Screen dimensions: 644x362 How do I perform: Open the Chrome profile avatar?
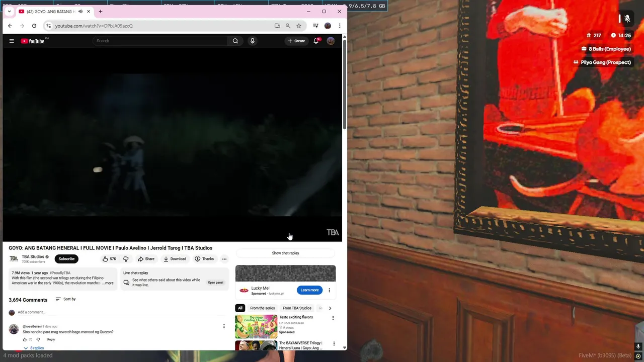click(x=328, y=26)
